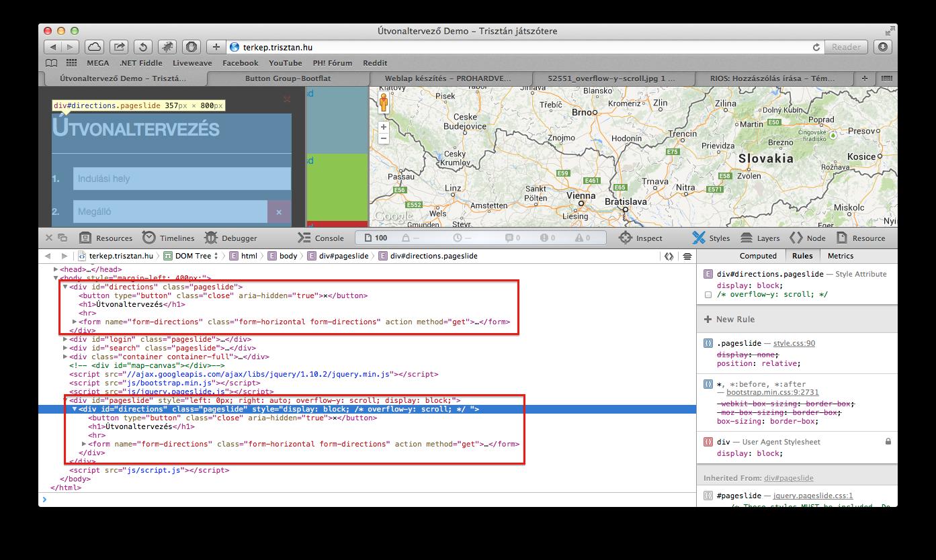Switch to Rules styles tab
Viewport: 936px width, 560px height.
pyautogui.click(x=802, y=256)
